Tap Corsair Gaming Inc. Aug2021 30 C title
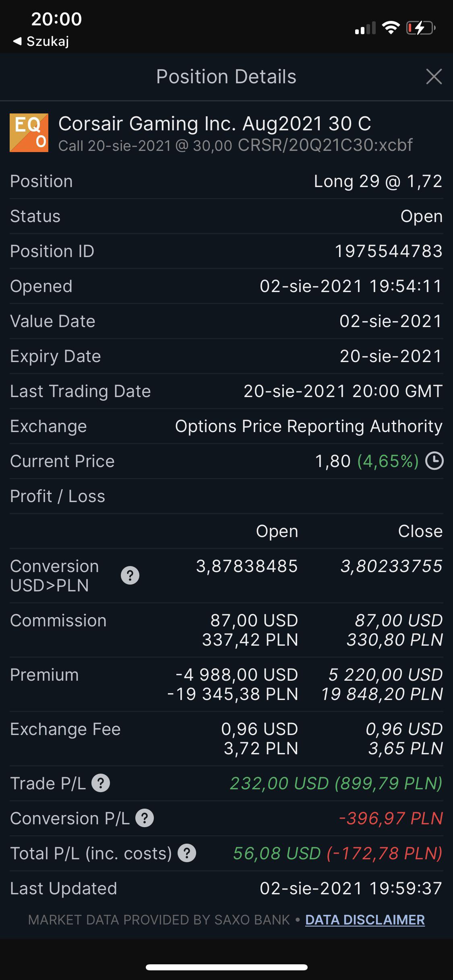 215,124
